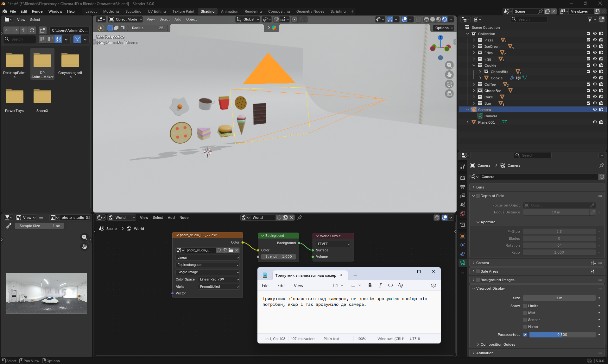
Task: Adjust the Passepartout opacity slider
Action: coord(562,335)
